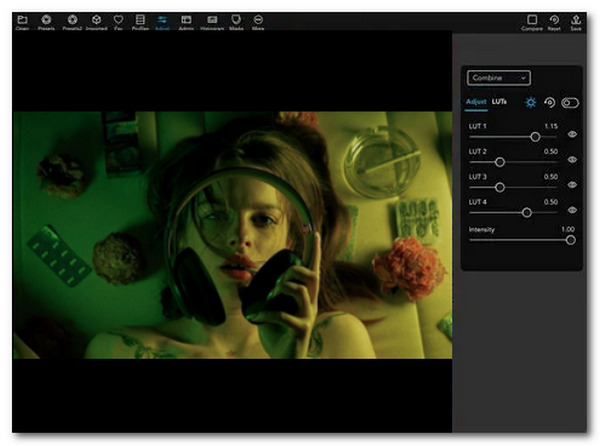Select the Imported cube icon
The height and width of the screenshot is (446, 600).
pos(95,20)
